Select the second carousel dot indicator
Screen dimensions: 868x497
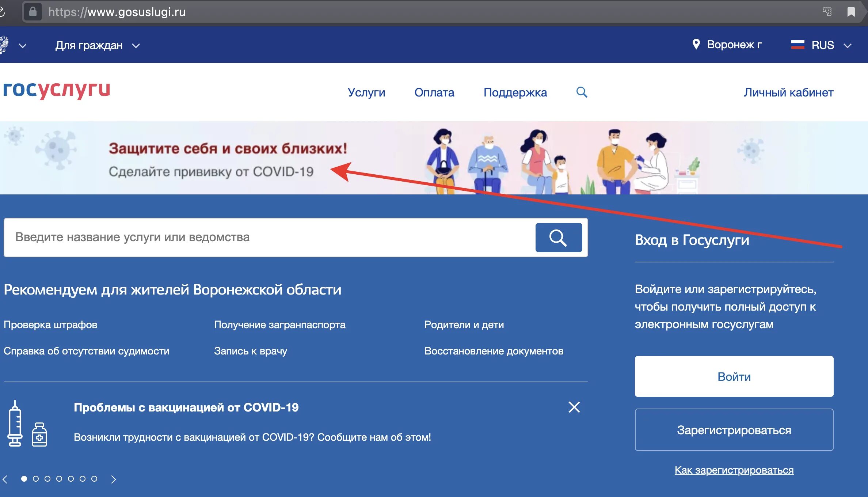(36, 479)
